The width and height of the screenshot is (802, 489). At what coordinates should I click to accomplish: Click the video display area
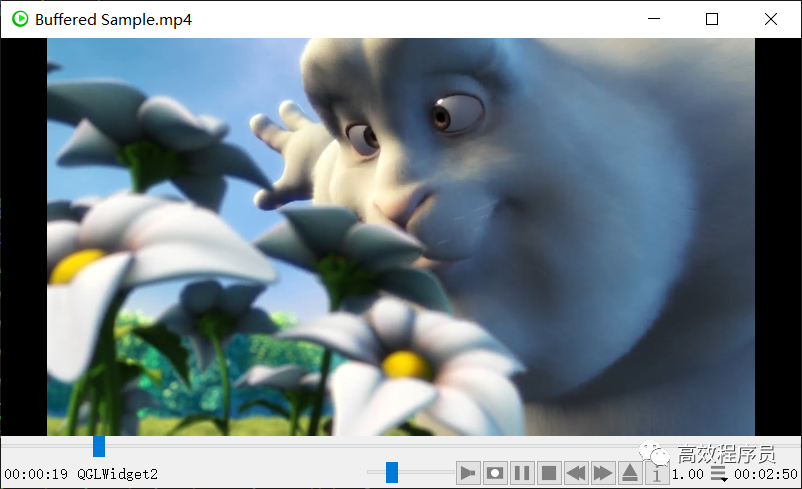pyautogui.click(x=401, y=237)
